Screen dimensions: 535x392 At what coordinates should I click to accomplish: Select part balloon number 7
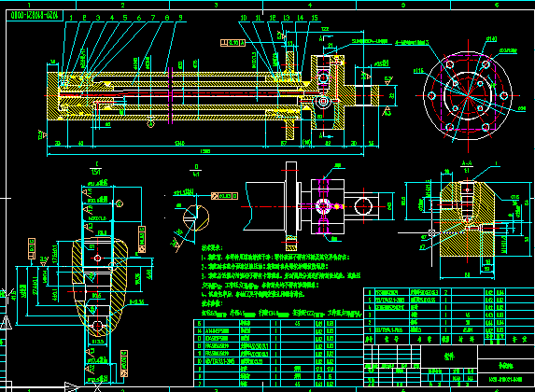(x=153, y=18)
